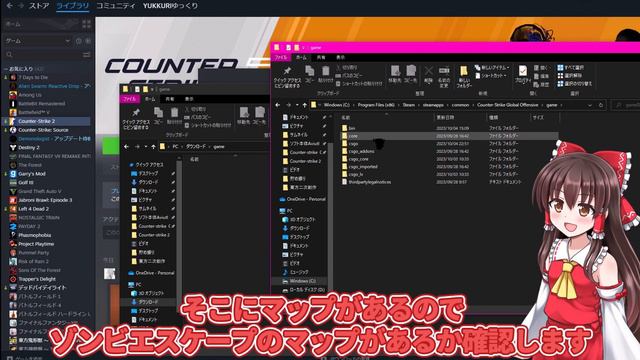
Task: Click the Move To icon in the front Explorer ribbon
Action: click(x=395, y=71)
